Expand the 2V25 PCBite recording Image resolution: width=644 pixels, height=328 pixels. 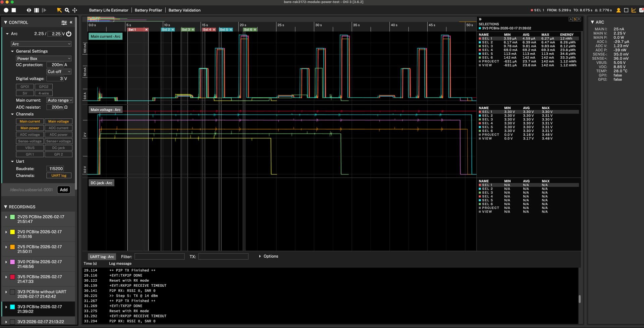[x=6, y=217]
